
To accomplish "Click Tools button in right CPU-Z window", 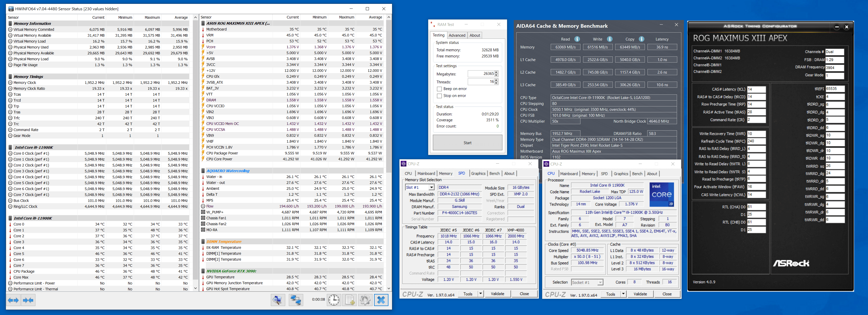I will [x=611, y=294].
